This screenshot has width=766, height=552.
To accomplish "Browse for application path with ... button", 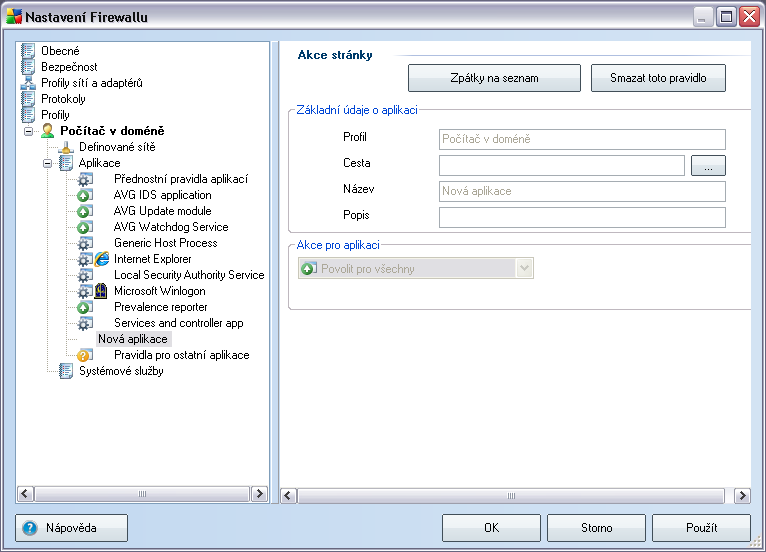I will click(x=708, y=166).
